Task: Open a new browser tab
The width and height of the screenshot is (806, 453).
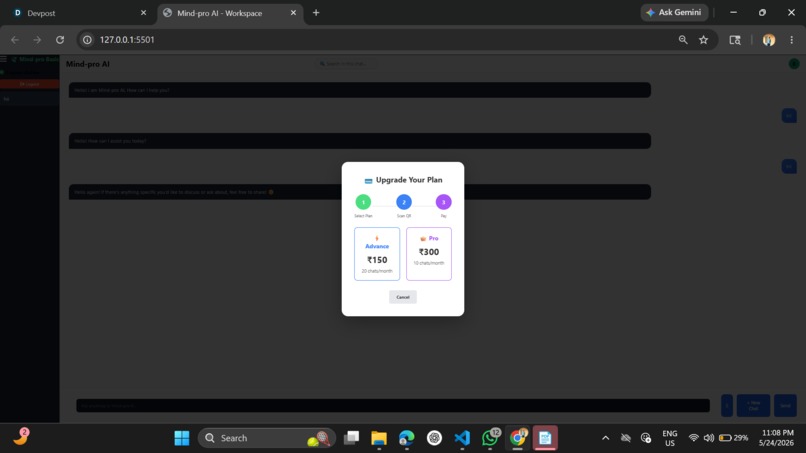Action: (x=316, y=13)
